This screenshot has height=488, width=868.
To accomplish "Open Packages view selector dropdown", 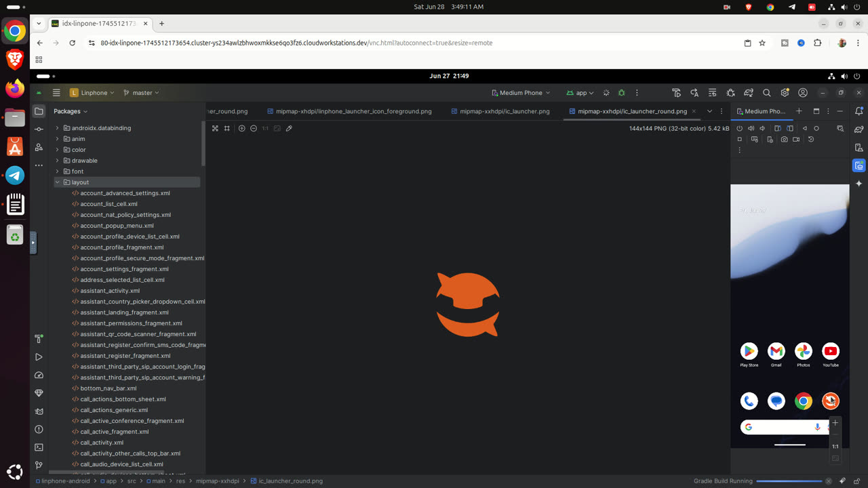I will (x=71, y=111).
